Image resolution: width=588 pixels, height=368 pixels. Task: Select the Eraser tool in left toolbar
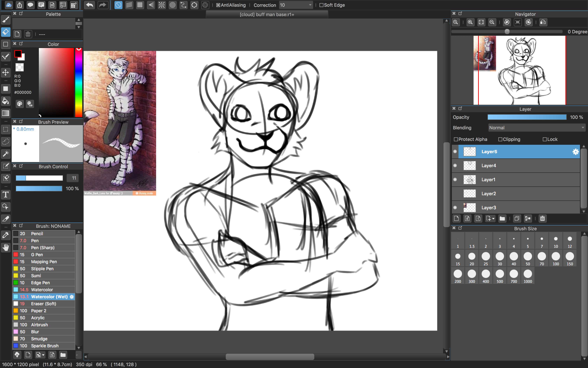point(6,32)
